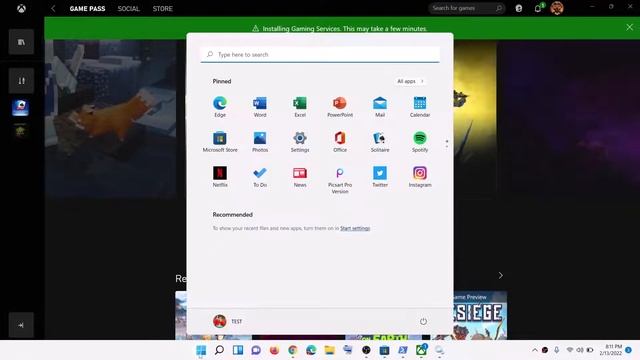This screenshot has width=640, height=360.
Task: Open the clock and date flyout
Action: tap(611, 350)
